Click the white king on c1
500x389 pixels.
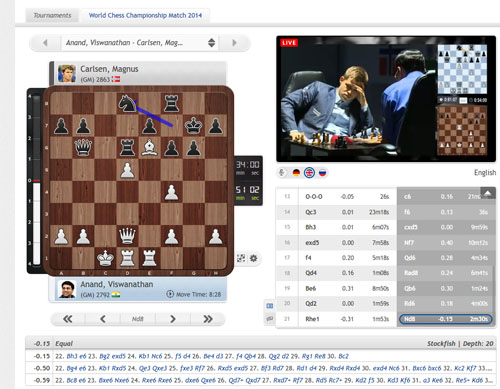point(105,258)
